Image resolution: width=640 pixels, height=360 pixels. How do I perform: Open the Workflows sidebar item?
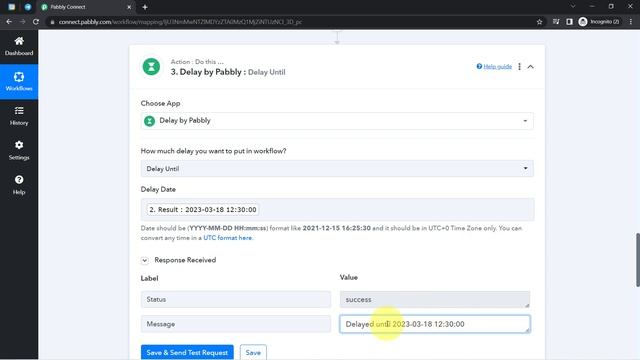(x=19, y=81)
